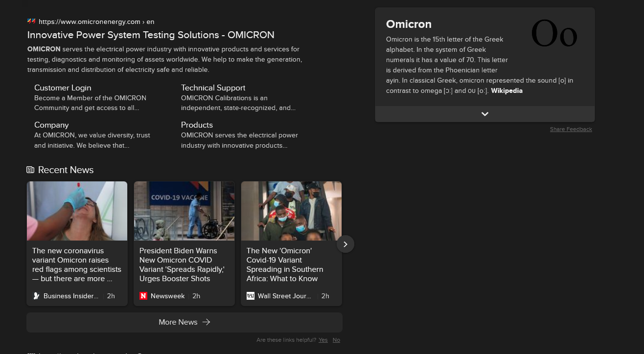Viewport: 644px width, 354px height.
Task: Open the COVID swab test news thumbnail
Action: [77, 211]
